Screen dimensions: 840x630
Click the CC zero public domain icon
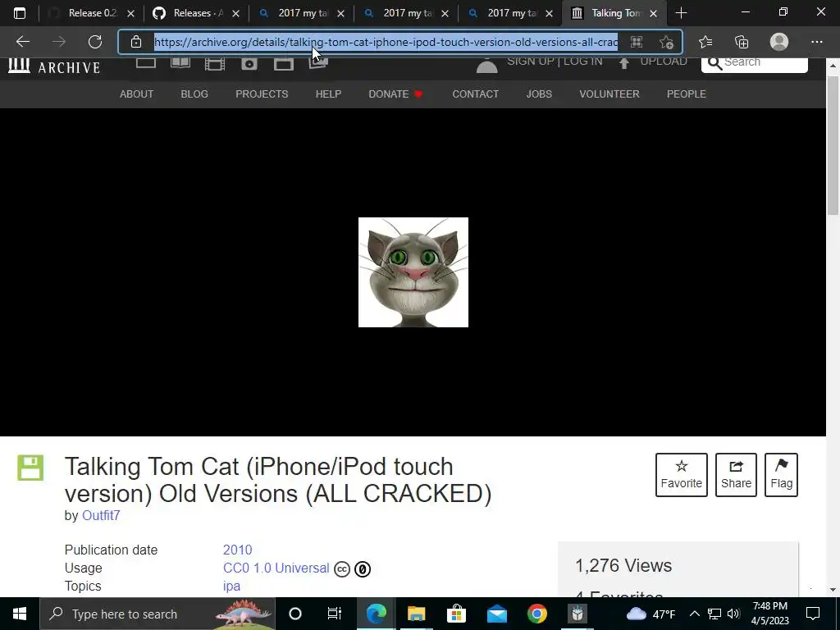pos(363,569)
